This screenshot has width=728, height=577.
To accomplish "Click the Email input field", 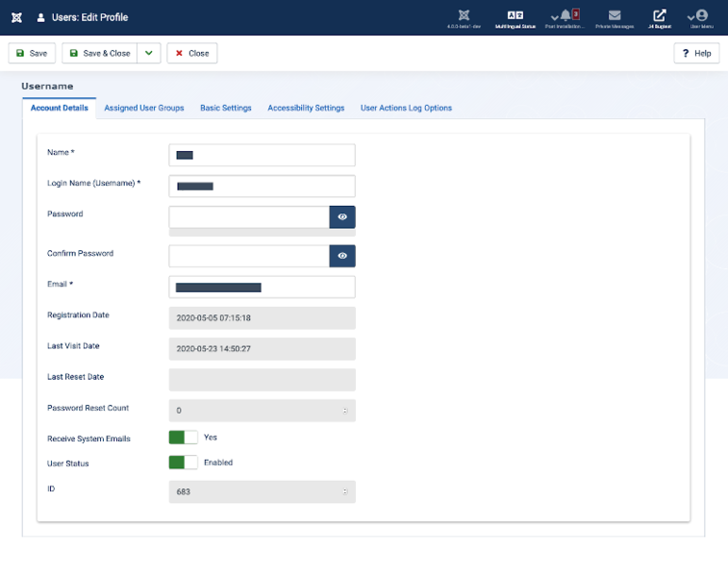I will 262,287.
